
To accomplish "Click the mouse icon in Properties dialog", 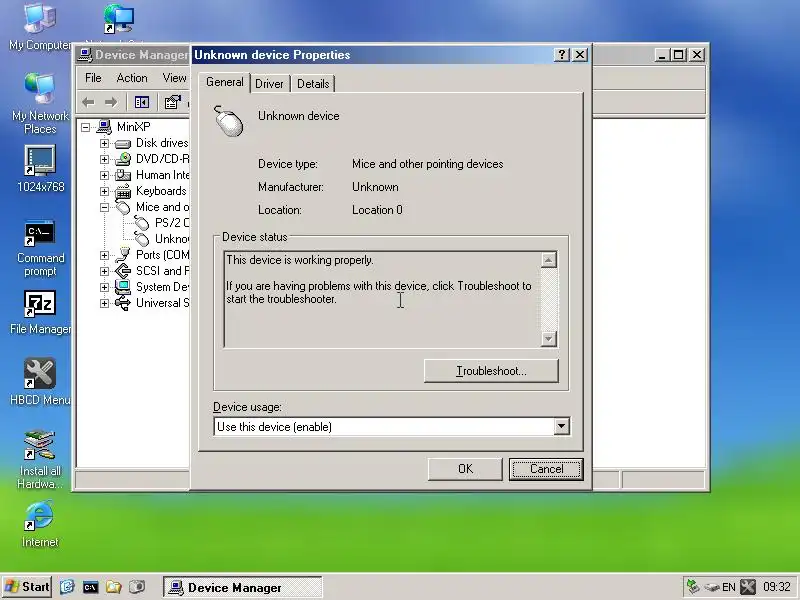I will [x=229, y=121].
